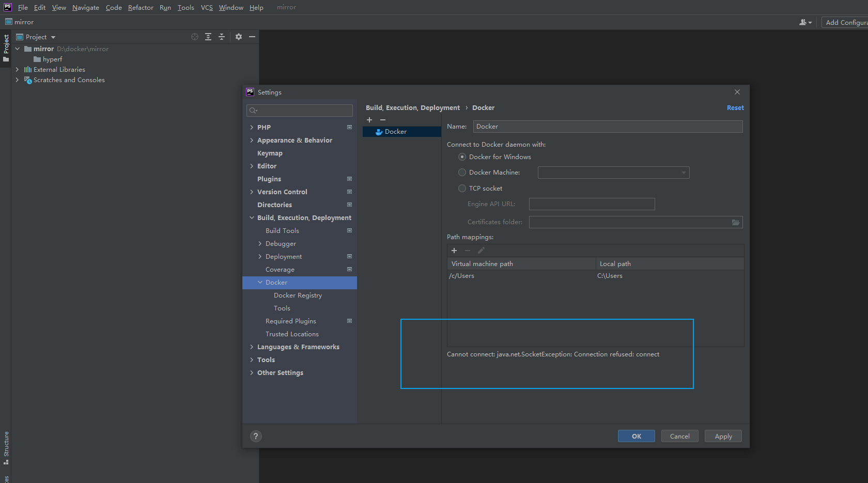Select Docker Machine radio button

(462, 173)
